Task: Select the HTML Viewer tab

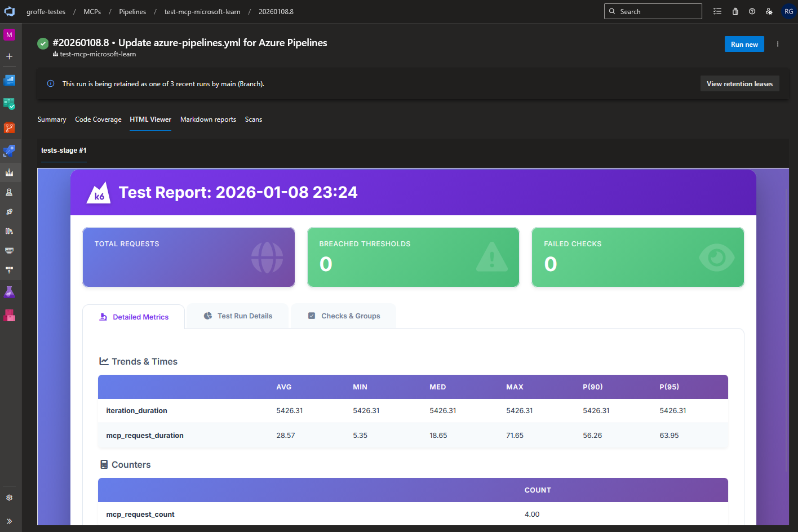Action: (x=150, y=119)
